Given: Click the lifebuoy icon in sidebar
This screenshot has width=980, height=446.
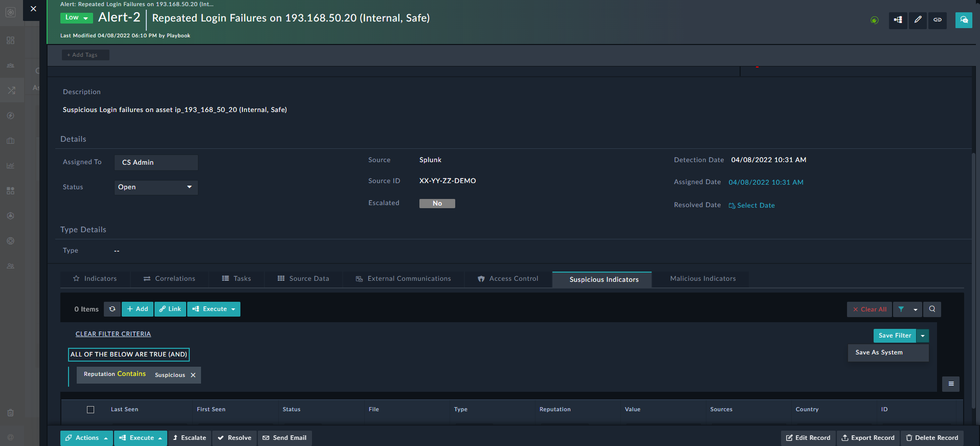Looking at the screenshot, I should click(x=11, y=241).
